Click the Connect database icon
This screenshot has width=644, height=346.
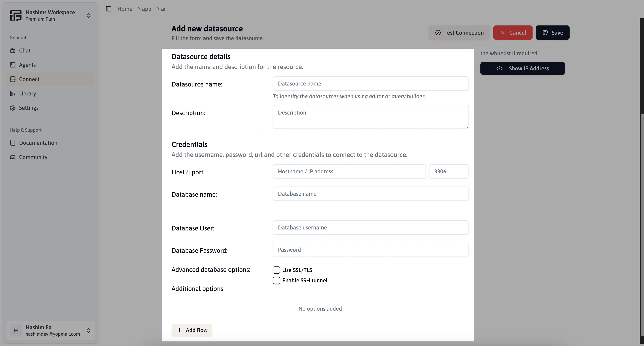click(13, 79)
